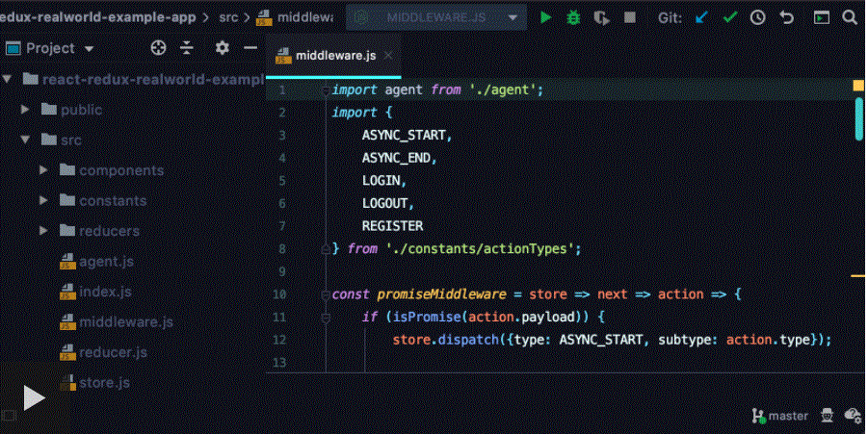The width and height of the screenshot is (868, 434).
Task: Select the middleware.js editor tab
Action: (333, 55)
